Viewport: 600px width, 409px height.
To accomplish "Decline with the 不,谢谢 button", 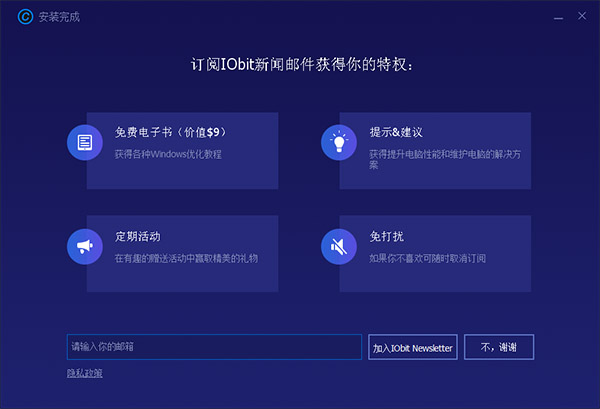I will 498,347.
